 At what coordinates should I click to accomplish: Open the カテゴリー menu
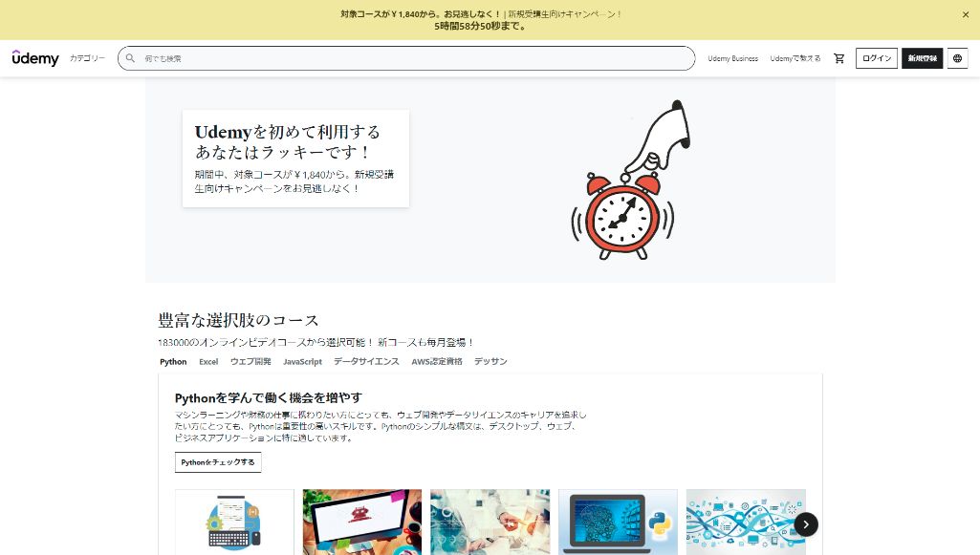(x=88, y=58)
